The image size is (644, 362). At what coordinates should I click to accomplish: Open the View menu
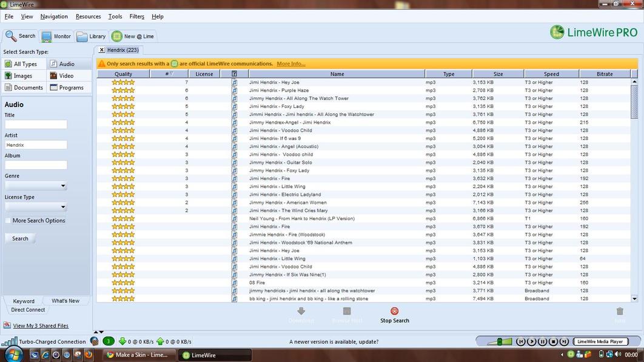[27, 16]
